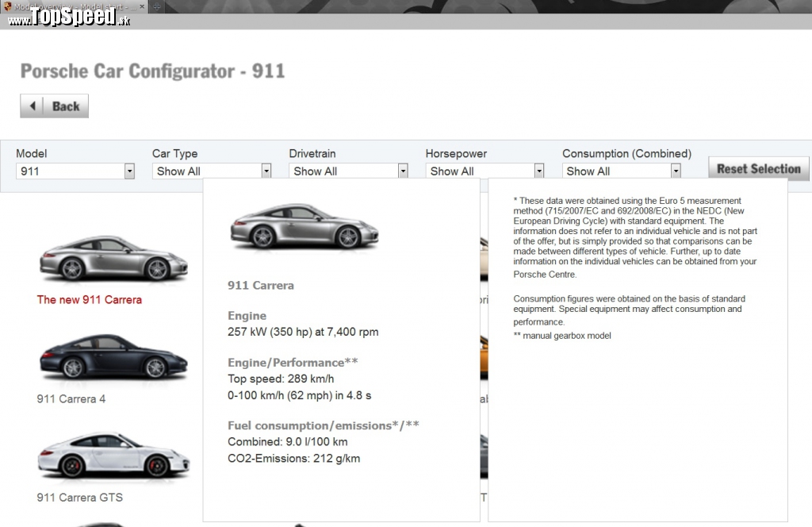Click 'CO2-Emissions: 212 g/km' text

click(x=293, y=459)
